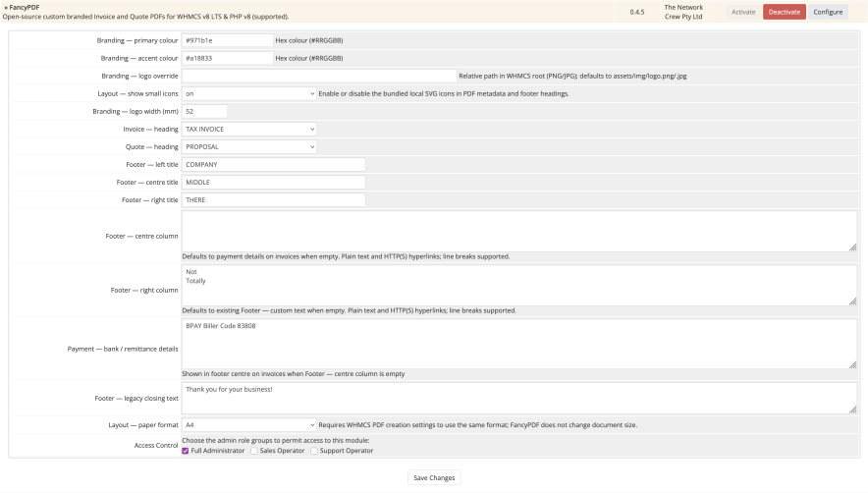This screenshot has height=493, width=868.
Task: Focus the primary colour hex field
Action: coord(227,40)
